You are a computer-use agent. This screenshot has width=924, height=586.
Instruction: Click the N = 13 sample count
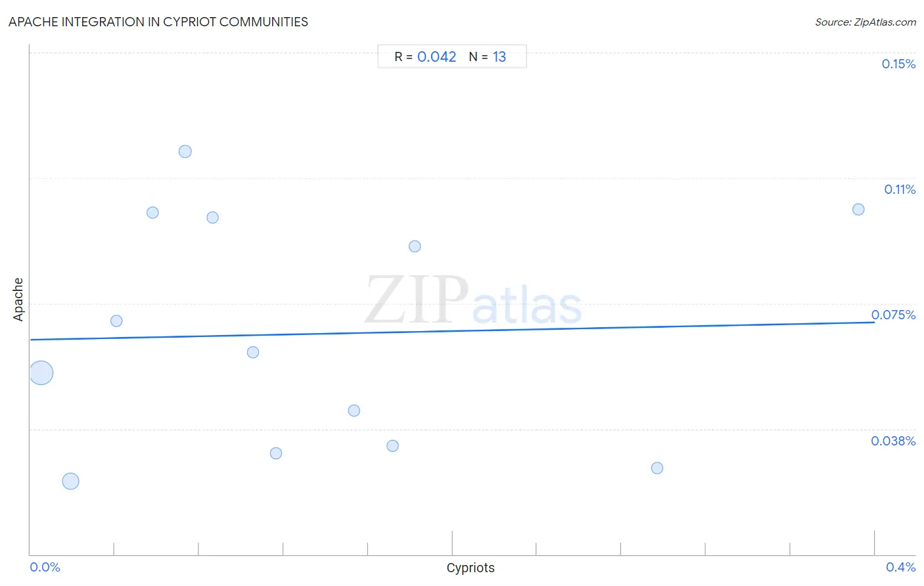point(488,57)
